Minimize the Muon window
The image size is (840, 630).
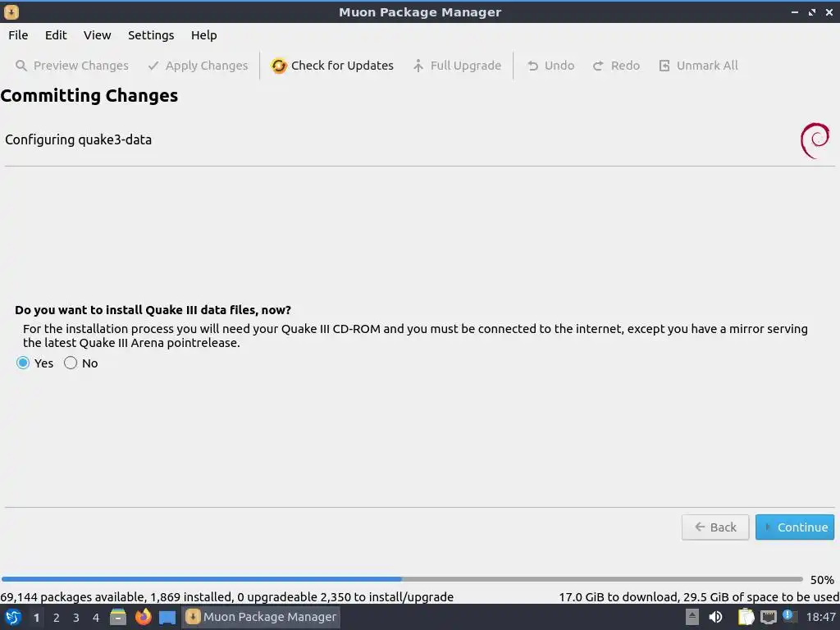(794, 11)
